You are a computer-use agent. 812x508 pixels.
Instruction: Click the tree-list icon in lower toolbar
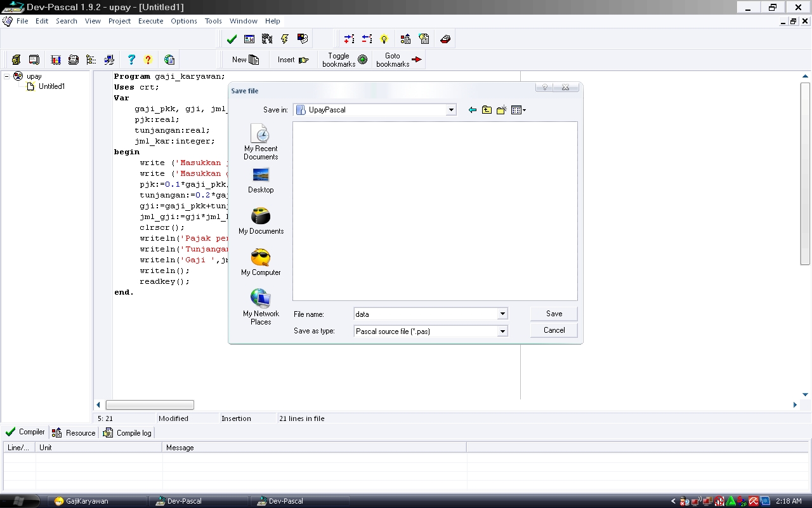click(x=91, y=60)
